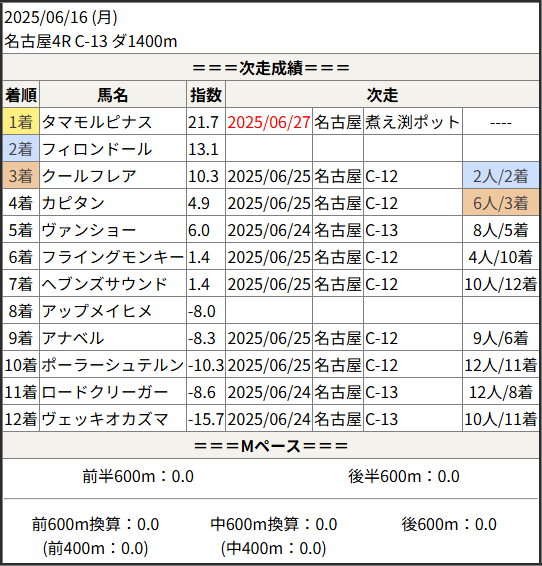Select horse name フィロンドール

97,149
